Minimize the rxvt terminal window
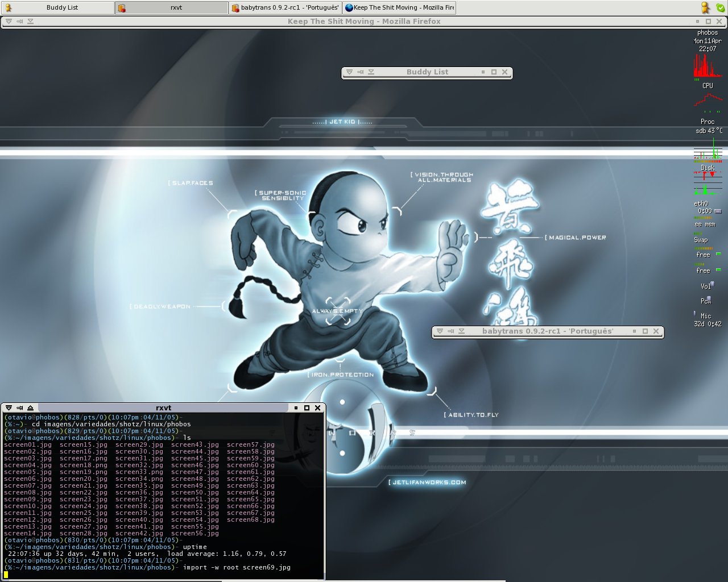This screenshot has width=728, height=582. 296,408
